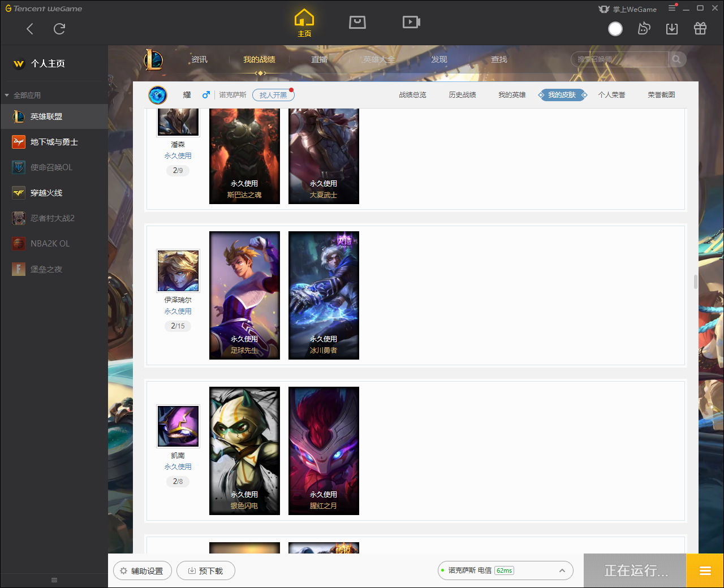This screenshot has width=724, height=588.
Task: Select 地下城与勇士 in the sidebar
Action: point(54,142)
